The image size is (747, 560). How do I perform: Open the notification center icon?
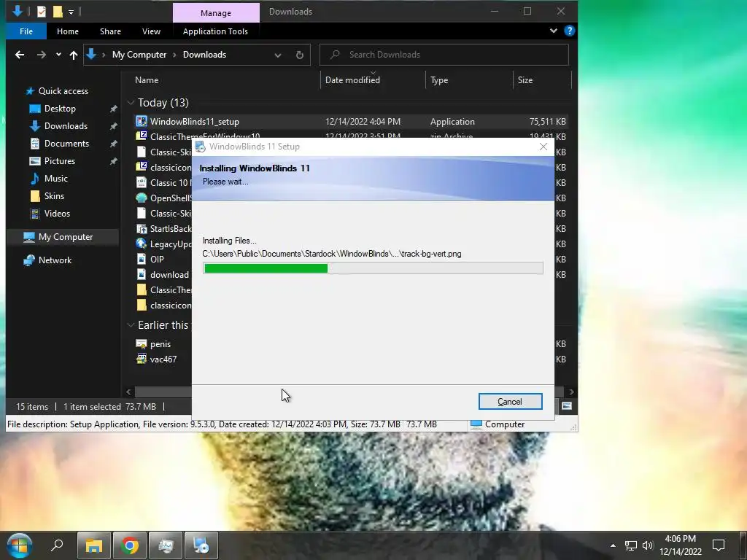point(719,545)
